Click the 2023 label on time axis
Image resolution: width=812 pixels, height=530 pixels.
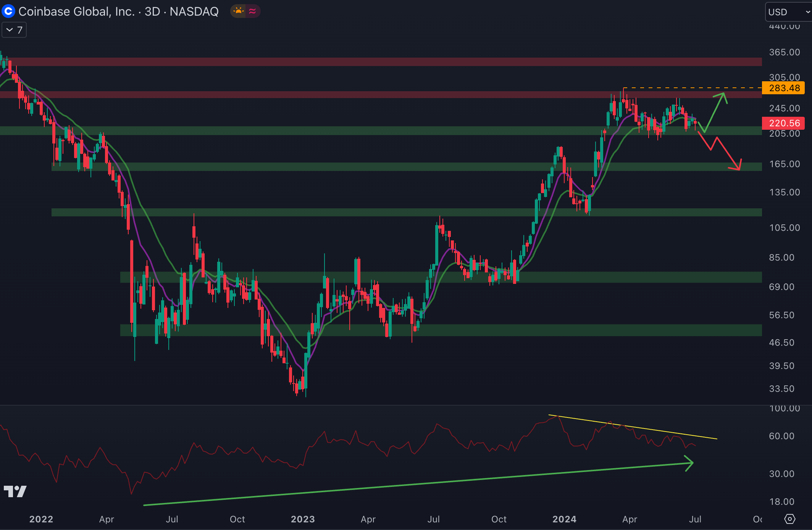(303, 519)
